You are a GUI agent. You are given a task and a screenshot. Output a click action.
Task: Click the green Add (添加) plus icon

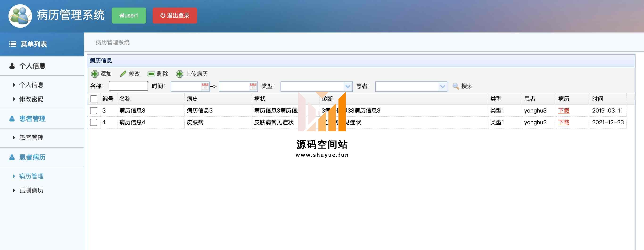coord(95,74)
